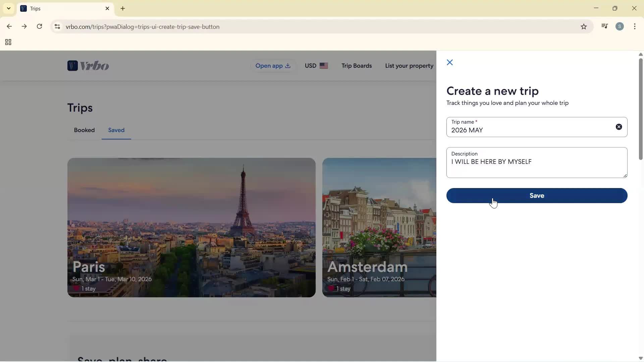Open the browser three-dot menu
Image resolution: width=644 pixels, height=362 pixels.
click(635, 26)
